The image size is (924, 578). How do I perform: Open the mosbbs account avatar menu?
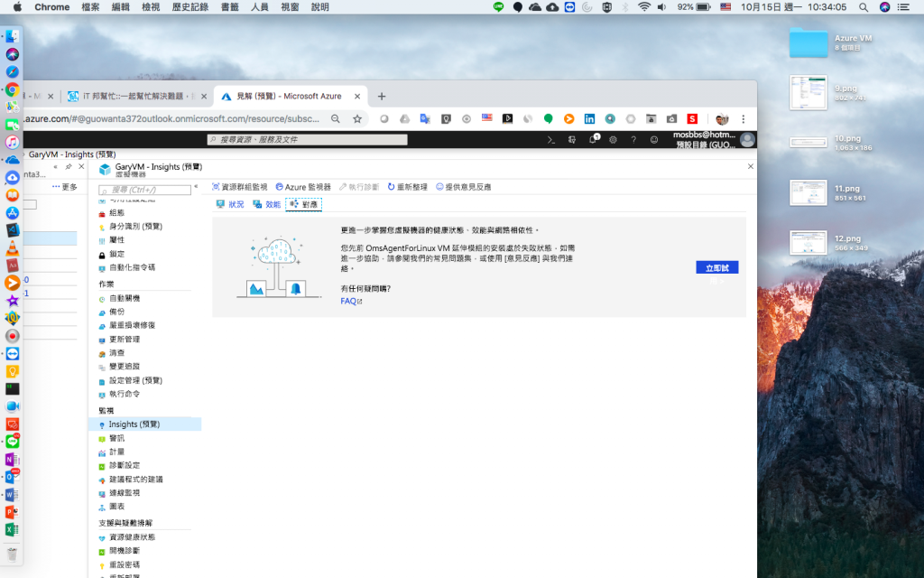(747, 139)
